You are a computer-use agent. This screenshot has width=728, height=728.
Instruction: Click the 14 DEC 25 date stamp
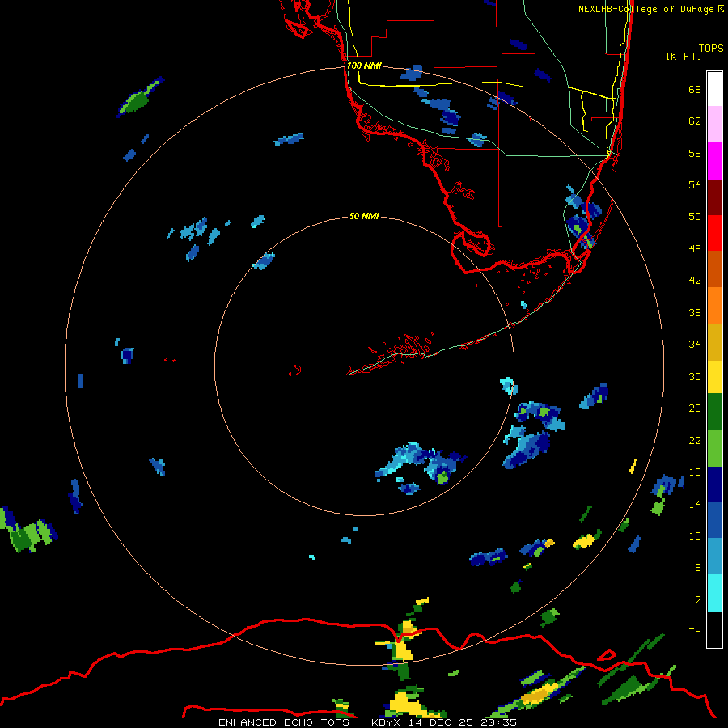(441, 722)
